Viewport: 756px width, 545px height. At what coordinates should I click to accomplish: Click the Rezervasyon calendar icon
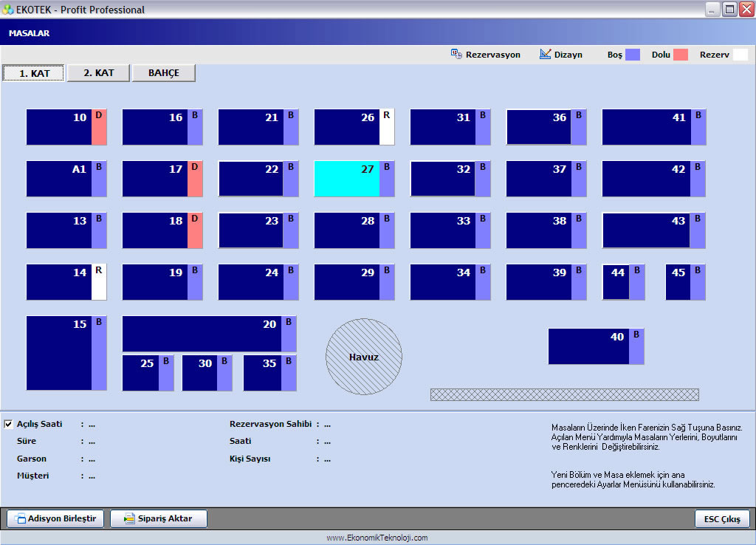(456, 54)
